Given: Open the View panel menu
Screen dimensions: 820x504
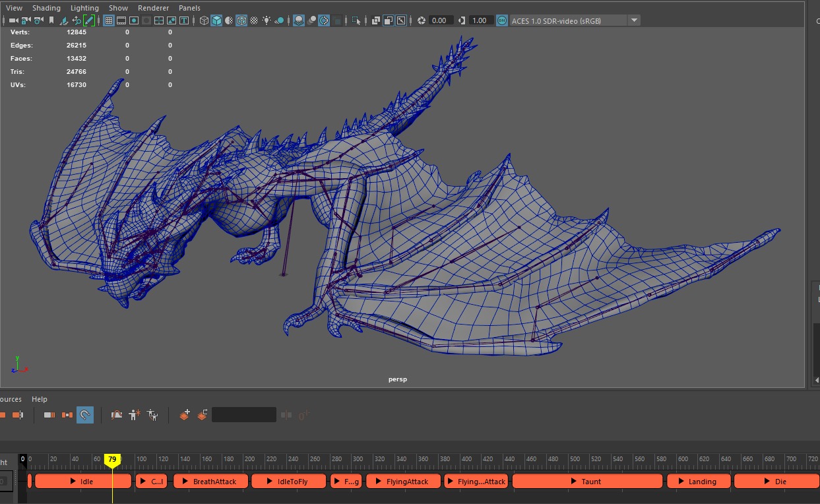Looking at the screenshot, I should [x=14, y=8].
